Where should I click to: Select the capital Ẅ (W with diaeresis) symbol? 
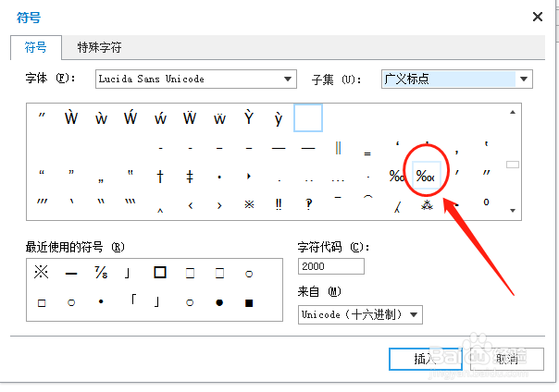pos(190,117)
